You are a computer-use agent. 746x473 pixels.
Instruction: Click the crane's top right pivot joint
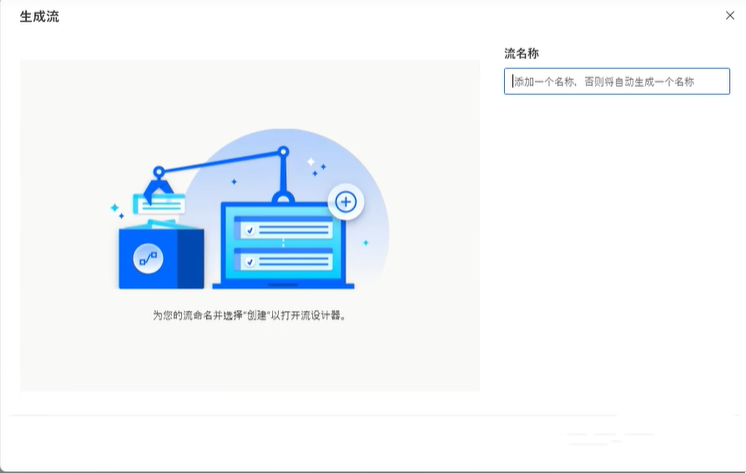point(283,153)
